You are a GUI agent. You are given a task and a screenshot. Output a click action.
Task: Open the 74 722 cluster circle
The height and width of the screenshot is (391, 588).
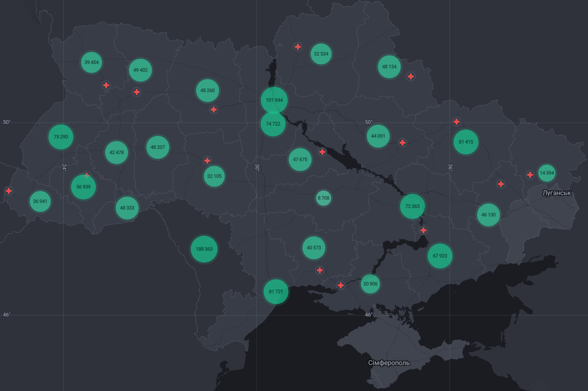(x=273, y=124)
